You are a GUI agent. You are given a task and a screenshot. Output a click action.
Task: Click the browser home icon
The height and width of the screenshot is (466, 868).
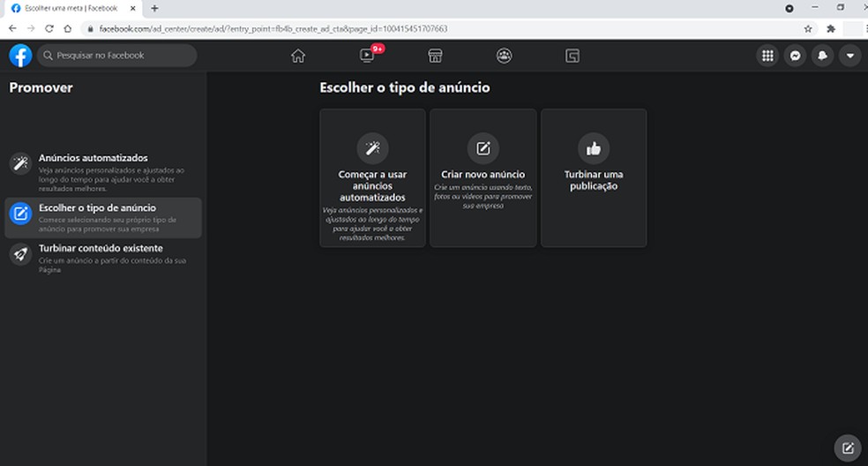[68, 28]
